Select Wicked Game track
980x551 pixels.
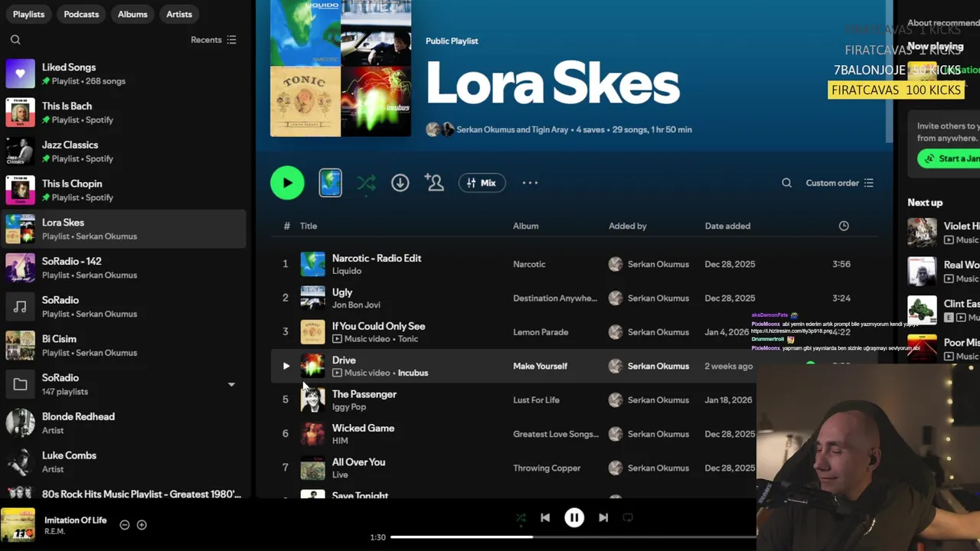(x=363, y=428)
